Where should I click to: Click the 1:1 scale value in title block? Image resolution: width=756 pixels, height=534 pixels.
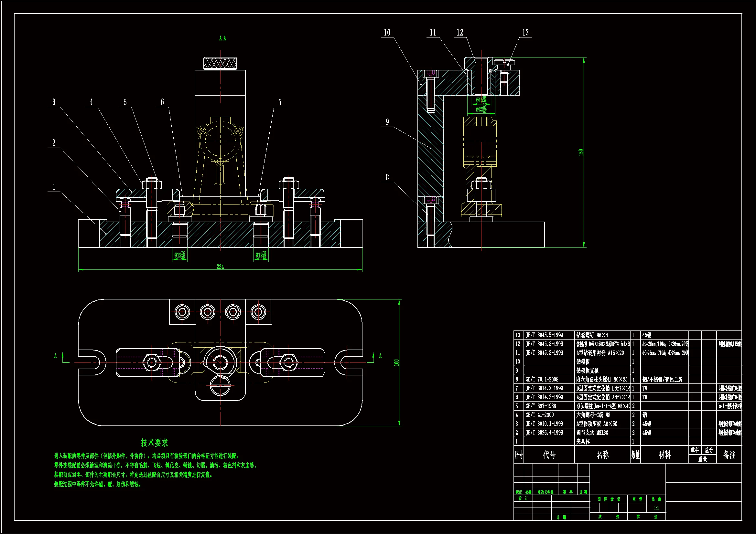(656, 508)
